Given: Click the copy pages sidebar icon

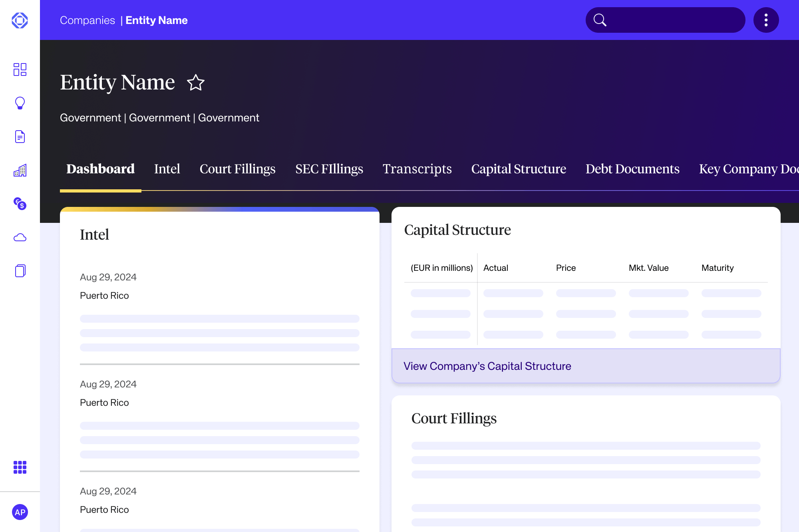Looking at the screenshot, I should [20, 271].
